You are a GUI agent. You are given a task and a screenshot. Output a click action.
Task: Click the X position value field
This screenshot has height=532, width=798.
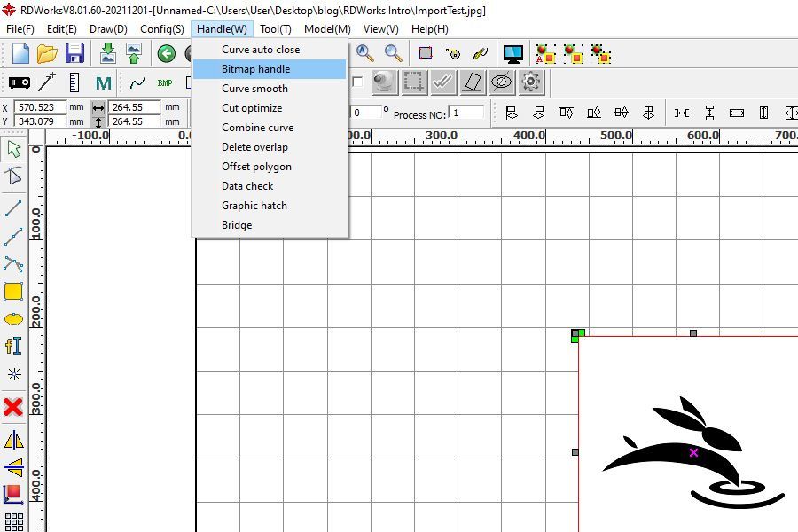pyautogui.click(x=37, y=106)
